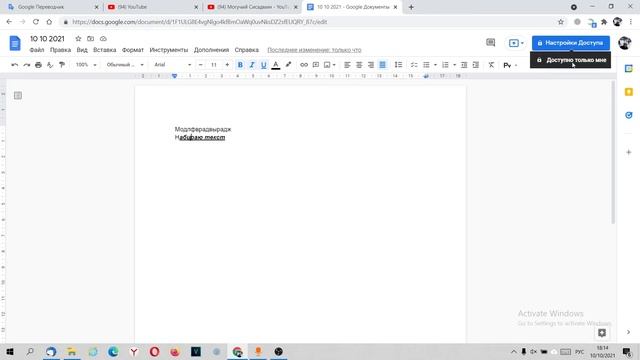Open the paragraph style dropdown
Image resolution: width=640 pixels, height=360 pixels.
tap(125, 65)
